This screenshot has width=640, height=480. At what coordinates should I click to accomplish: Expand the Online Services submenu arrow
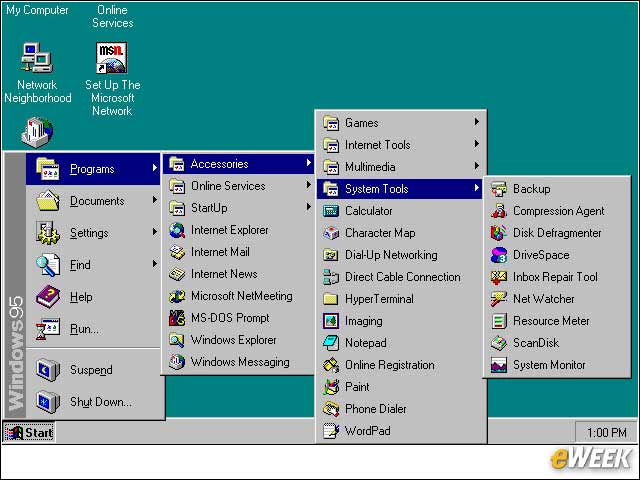309,185
